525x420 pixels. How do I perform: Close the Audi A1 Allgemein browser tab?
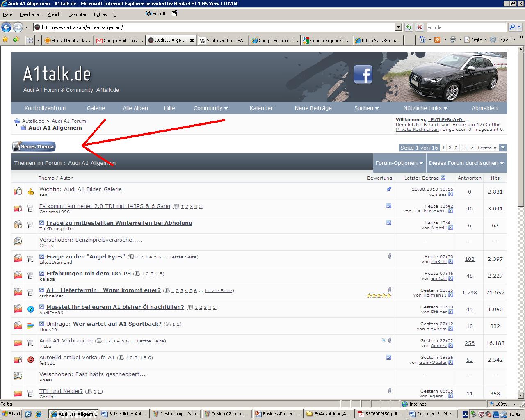(192, 41)
